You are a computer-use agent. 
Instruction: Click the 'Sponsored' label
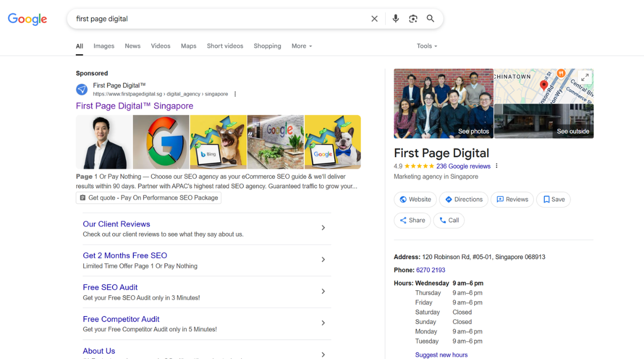pyautogui.click(x=92, y=73)
